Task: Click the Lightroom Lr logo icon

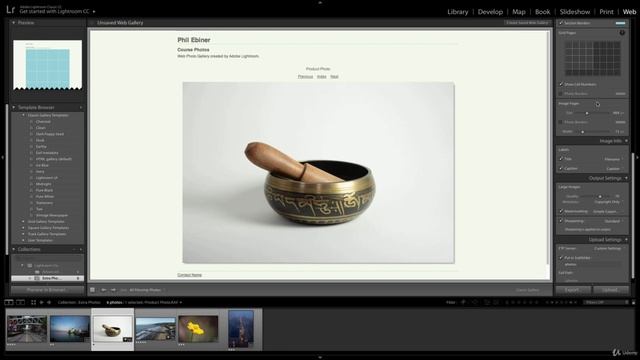Action: 11,10
